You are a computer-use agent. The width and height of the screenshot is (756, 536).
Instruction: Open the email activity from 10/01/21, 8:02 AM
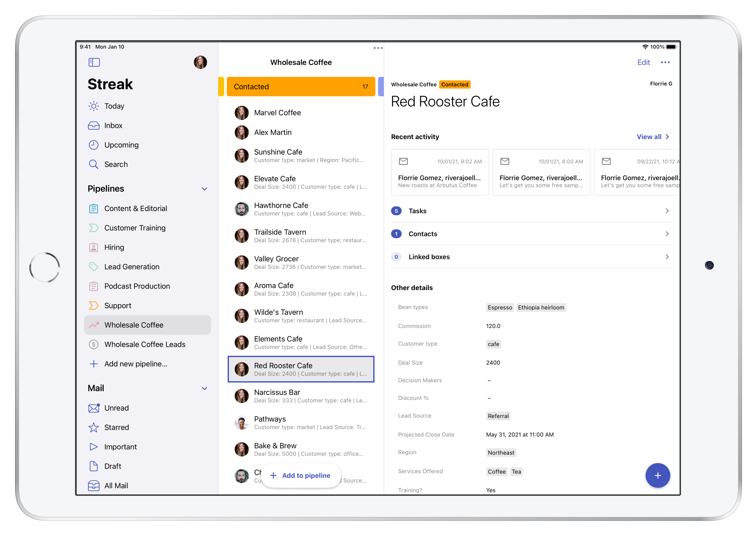point(440,172)
